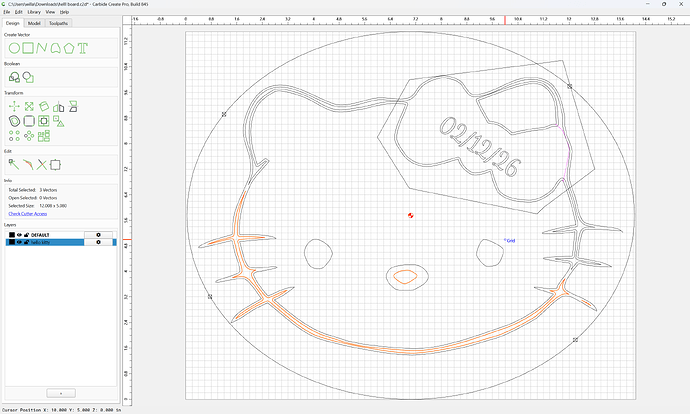
Task: Select the hello kitty layer row
Action: coord(61,242)
